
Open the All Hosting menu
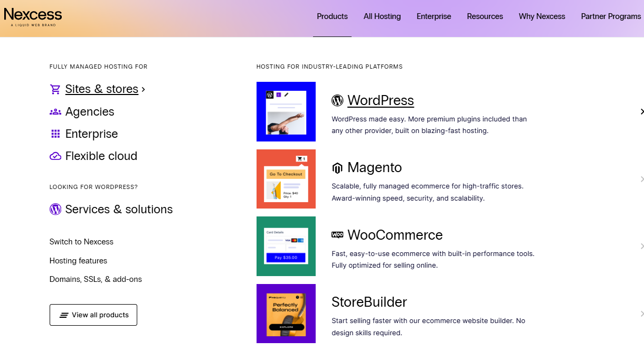point(382,16)
